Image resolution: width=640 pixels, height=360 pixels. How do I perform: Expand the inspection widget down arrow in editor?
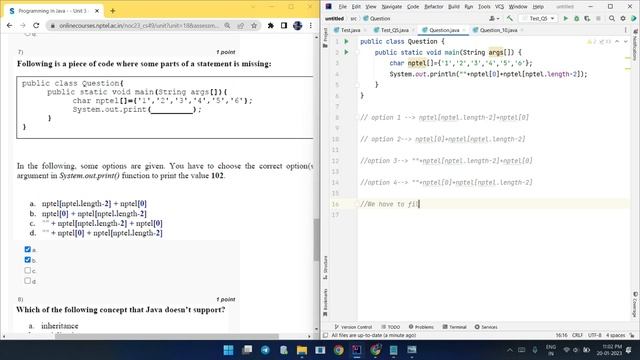click(x=625, y=42)
